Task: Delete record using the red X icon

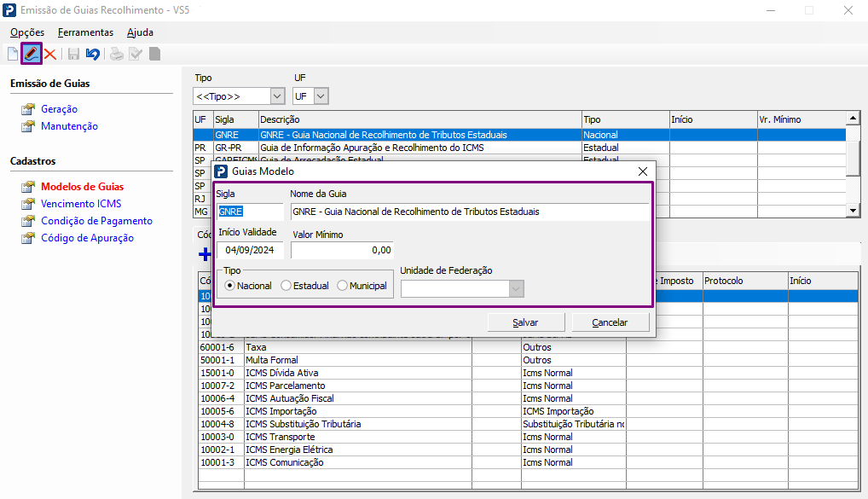Action: pos(50,55)
